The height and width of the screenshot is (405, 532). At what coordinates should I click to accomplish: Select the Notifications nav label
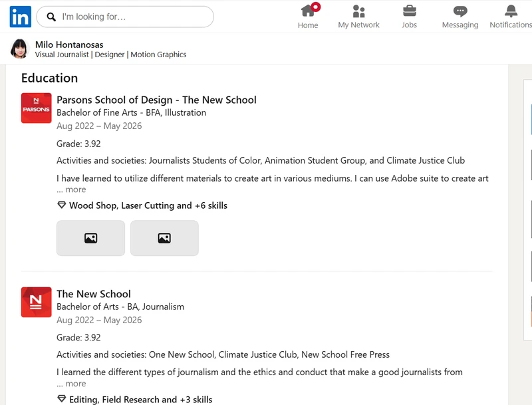pos(511,25)
